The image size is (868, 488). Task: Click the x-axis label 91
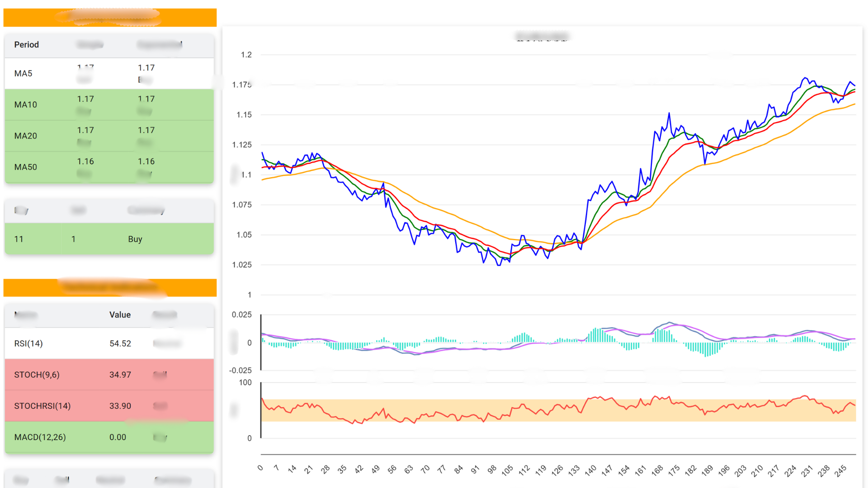pos(475,469)
